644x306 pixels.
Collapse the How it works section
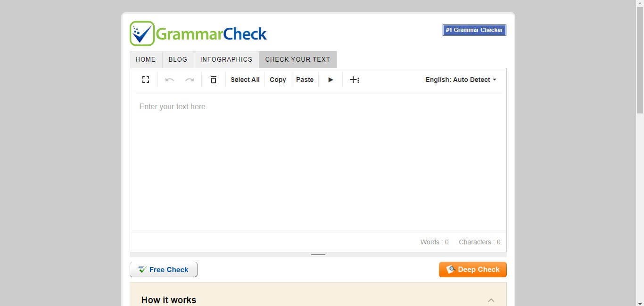pyautogui.click(x=492, y=300)
